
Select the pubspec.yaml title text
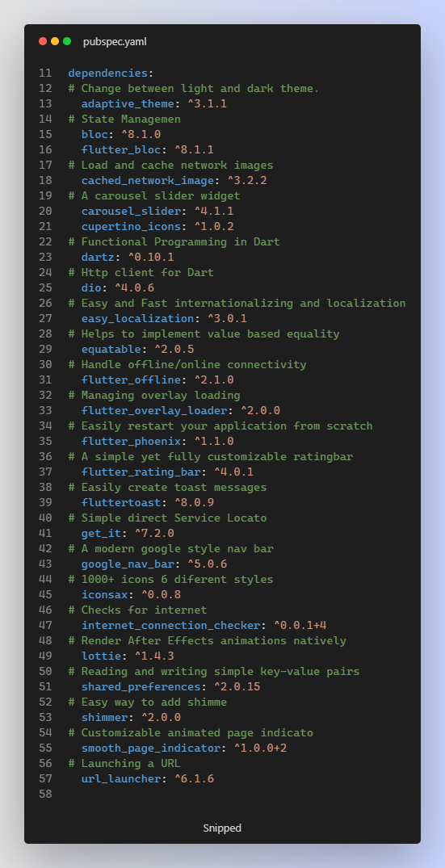tap(115, 42)
